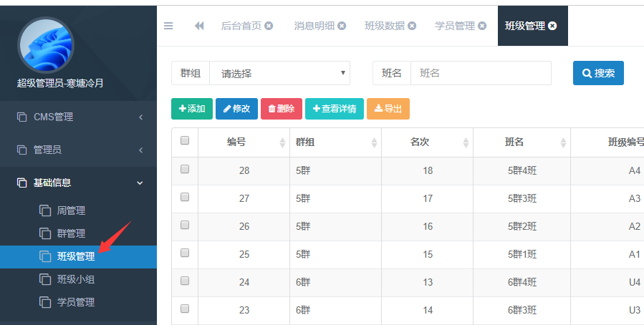Click the green 添加 button

192,109
